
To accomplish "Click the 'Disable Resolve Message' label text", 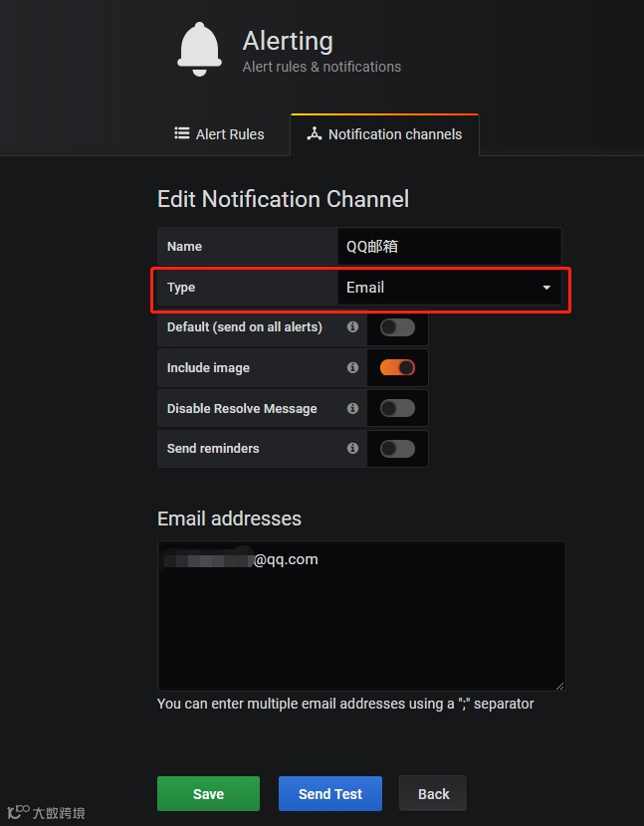I will 242,408.
